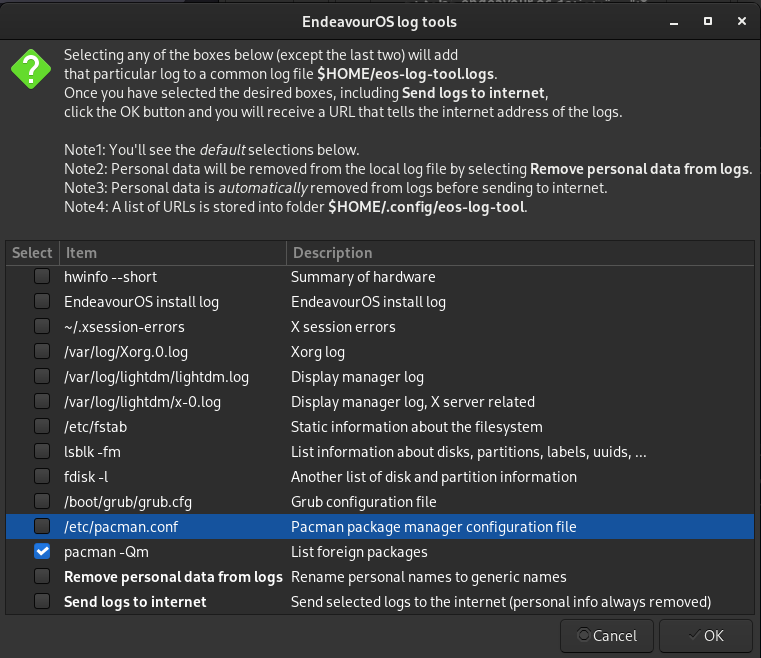Click the green question mark icon

tap(30, 69)
